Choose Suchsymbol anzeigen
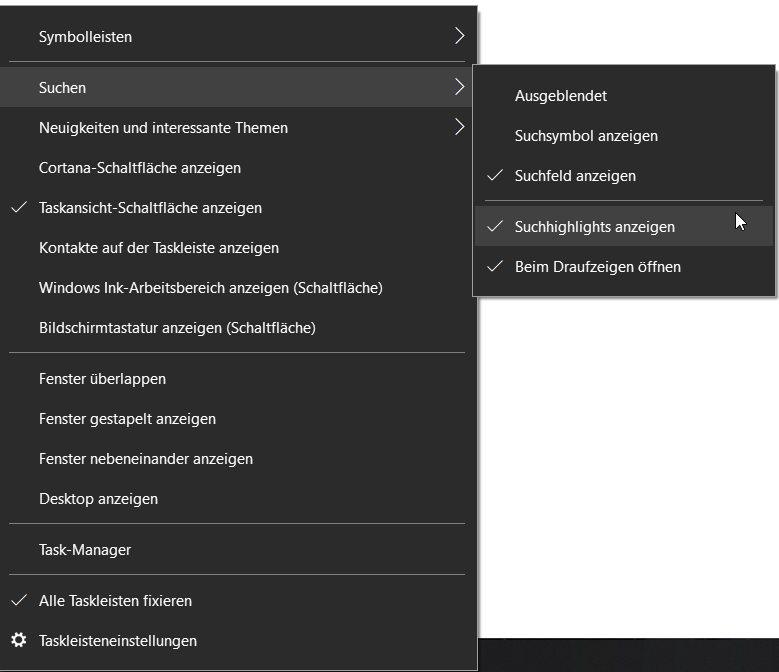The height and width of the screenshot is (672, 779). click(x=624, y=136)
